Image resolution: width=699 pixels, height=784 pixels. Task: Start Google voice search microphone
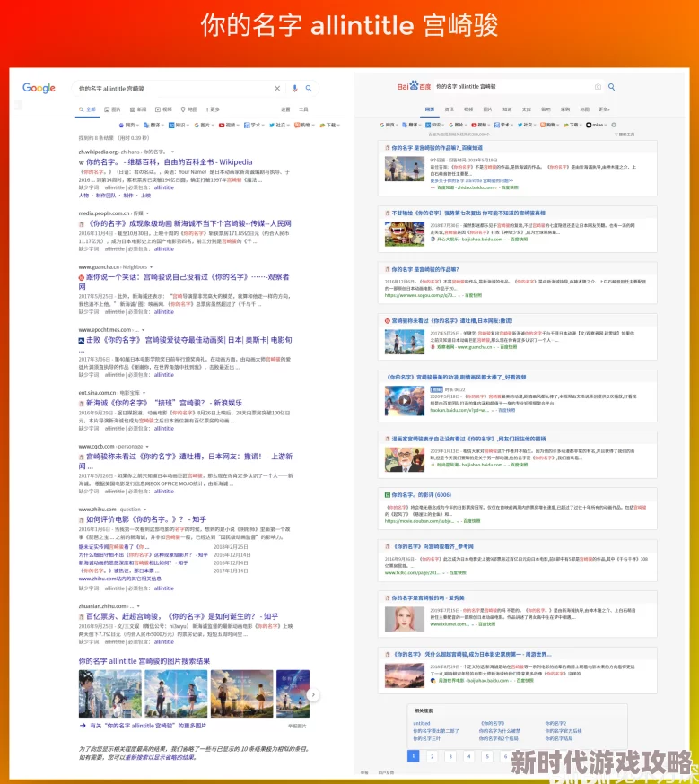coord(294,89)
